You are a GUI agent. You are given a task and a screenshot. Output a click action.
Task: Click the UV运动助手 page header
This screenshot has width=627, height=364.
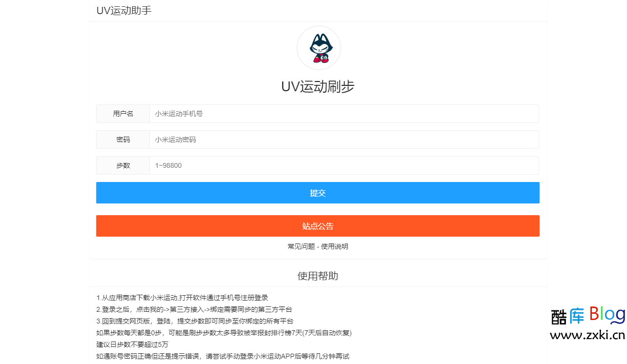click(124, 10)
